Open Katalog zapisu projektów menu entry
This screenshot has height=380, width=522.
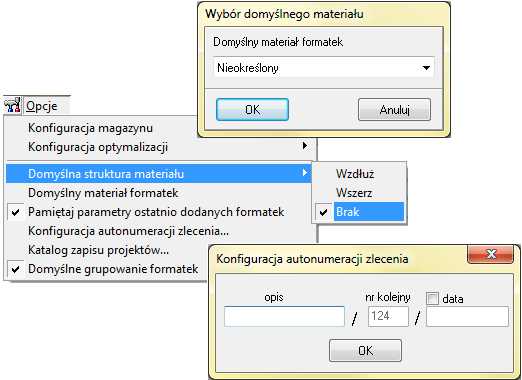98,250
